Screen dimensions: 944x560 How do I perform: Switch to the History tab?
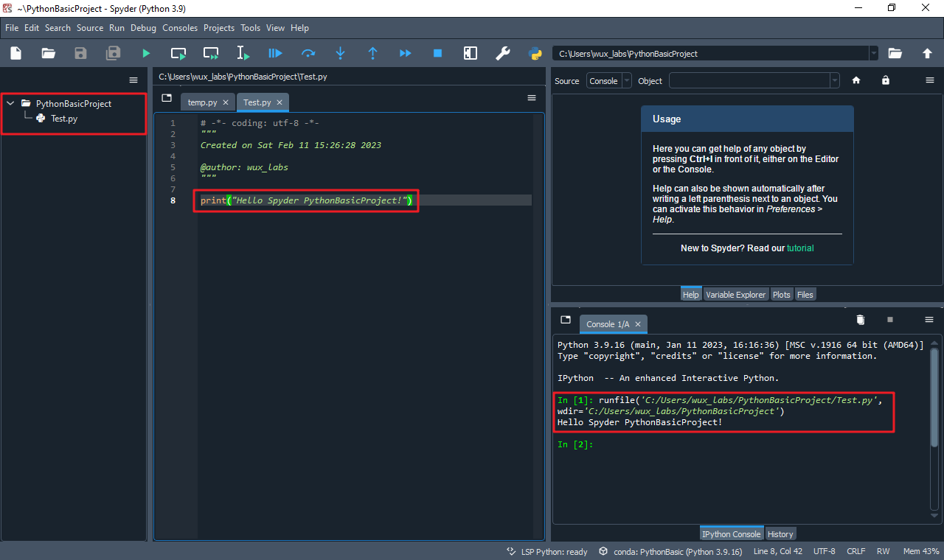[780, 533]
